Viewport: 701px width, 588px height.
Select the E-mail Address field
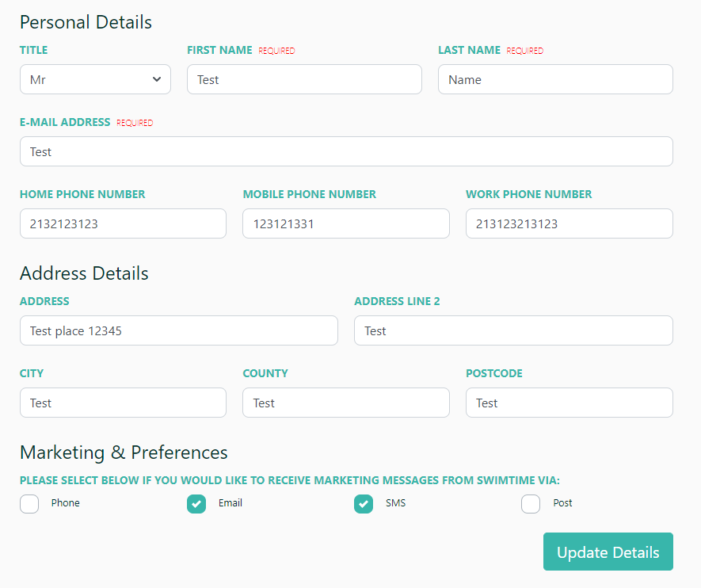click(x=346, y=151)
